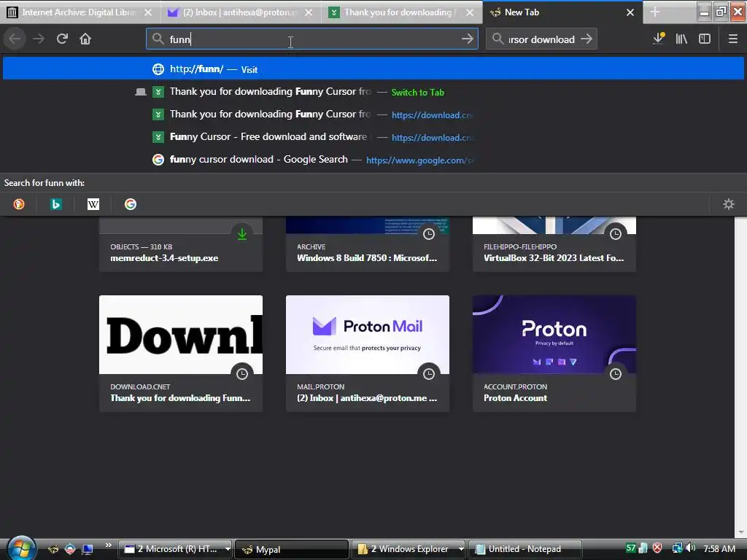Switch to Untitled - Notepad in taskbar
The height and width of the screenshot is (560, 747).
[525, 549]
